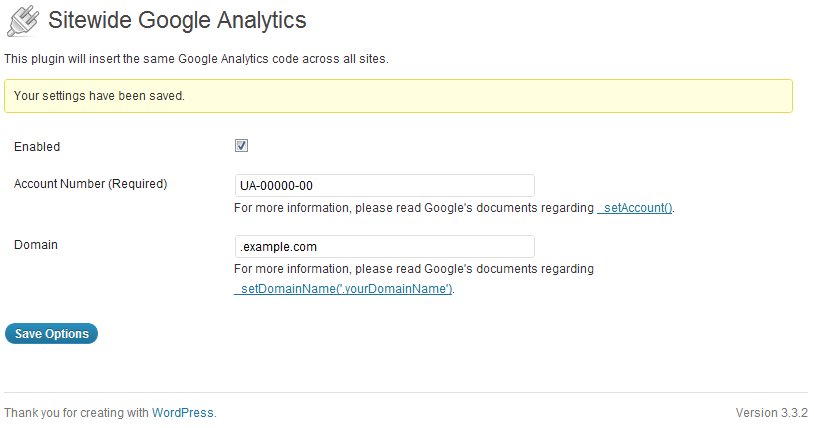
Task: Click the 'Your settings have been saved' notice
Action: pos(398,96)
